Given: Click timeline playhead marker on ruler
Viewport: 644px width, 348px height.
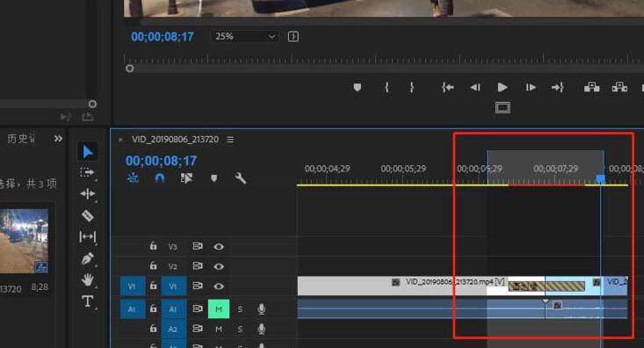Looking at the screenshot, I should pyautogui.click(x=600, y=179).
